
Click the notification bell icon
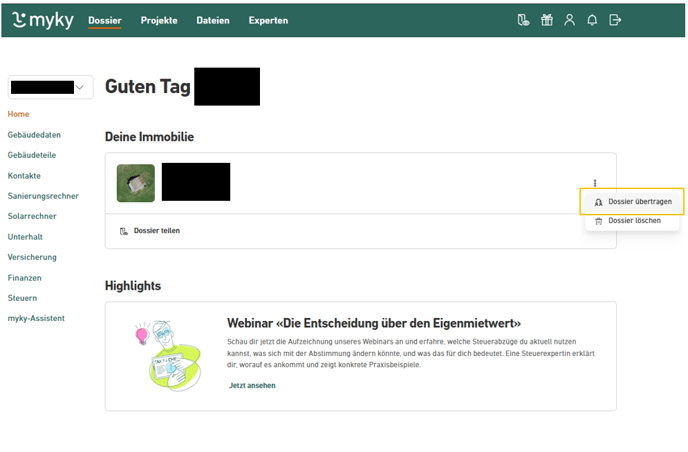pos(593,20)
